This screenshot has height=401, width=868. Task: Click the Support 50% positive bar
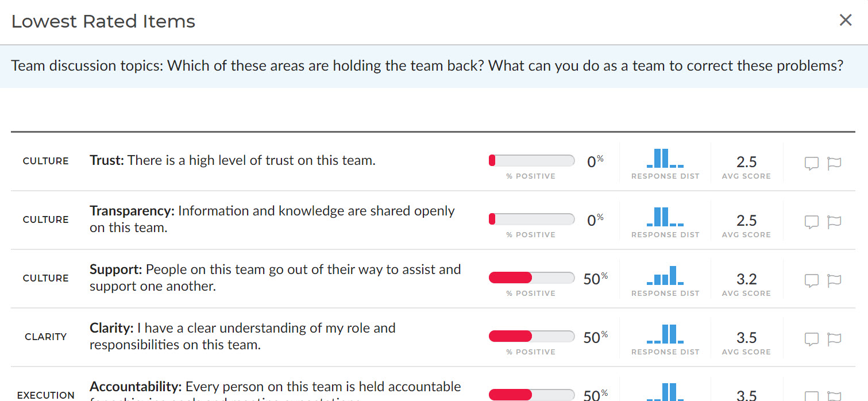click(531, 278)
